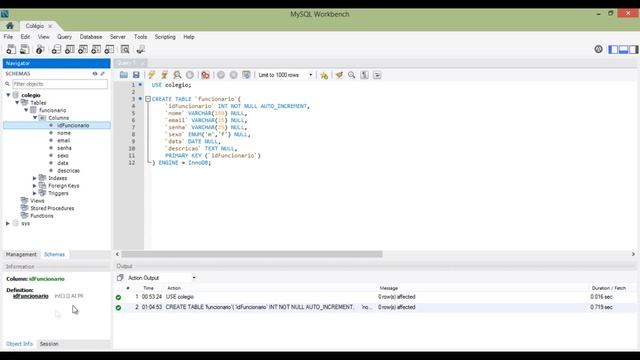
Task: Open the Database menu
Action: (x=91, y=37)
